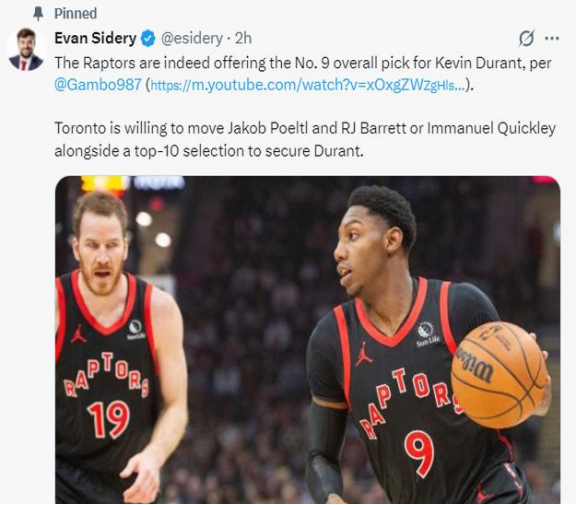Click the Sun Life patch on jersey 9
Image resolution: width=576 pixels, height=505 pixels.
(x=427, y=335)
